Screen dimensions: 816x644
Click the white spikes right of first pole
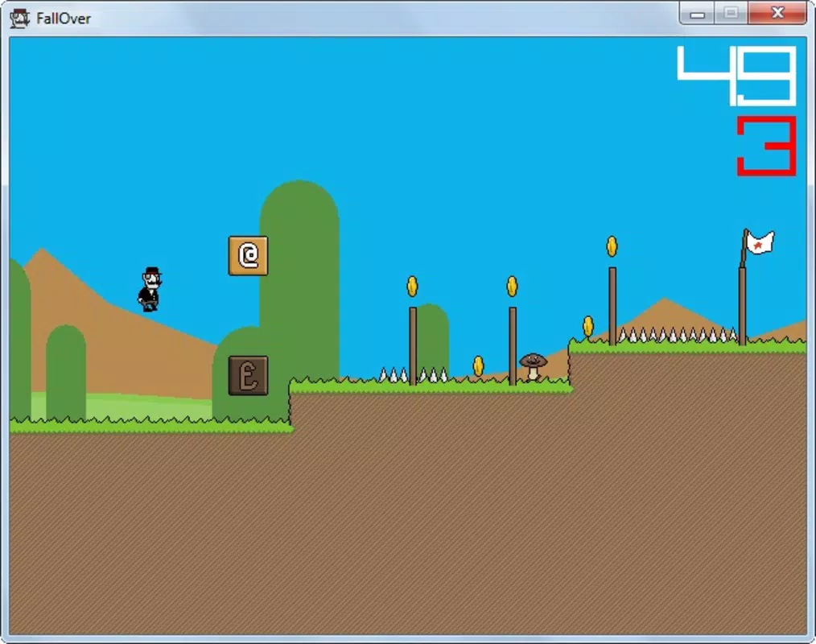click(433, 375)
